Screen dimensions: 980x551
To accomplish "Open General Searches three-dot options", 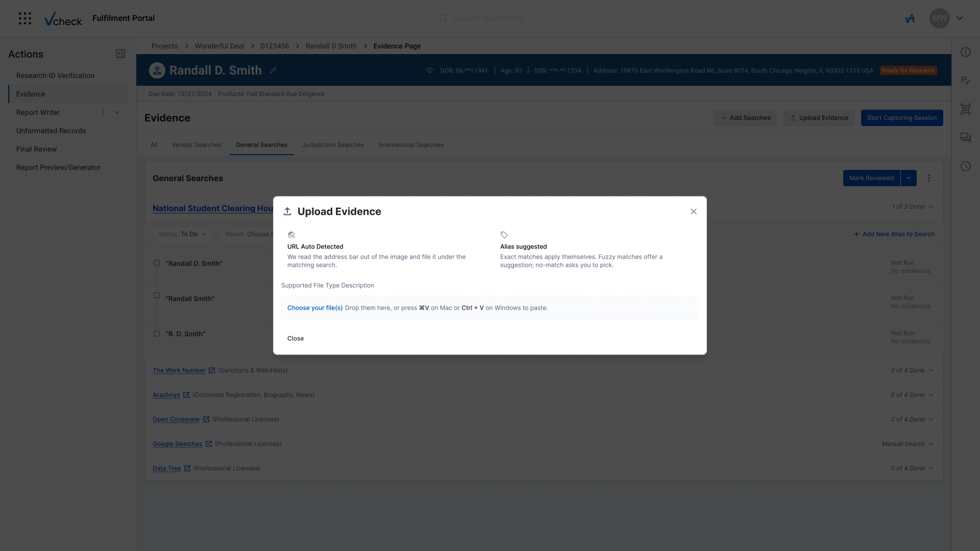I will (929, 178).
